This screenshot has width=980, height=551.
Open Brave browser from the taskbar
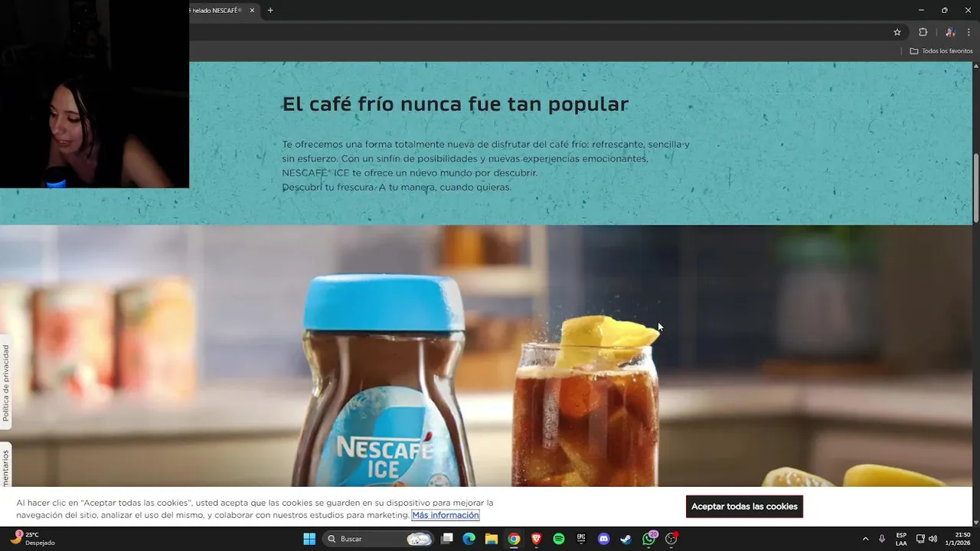[537, 539]
